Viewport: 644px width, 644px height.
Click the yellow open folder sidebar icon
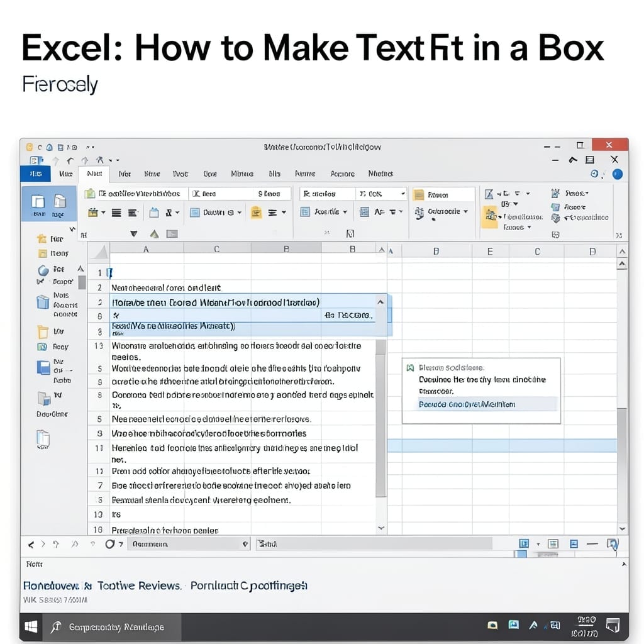[x=43, y=331]
